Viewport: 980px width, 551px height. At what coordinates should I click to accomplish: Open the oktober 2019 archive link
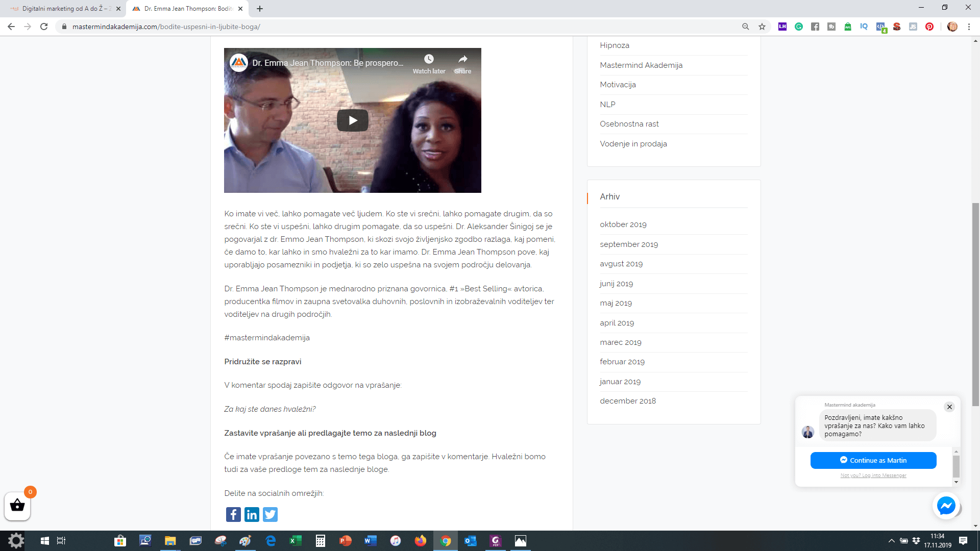click(623, 224)
